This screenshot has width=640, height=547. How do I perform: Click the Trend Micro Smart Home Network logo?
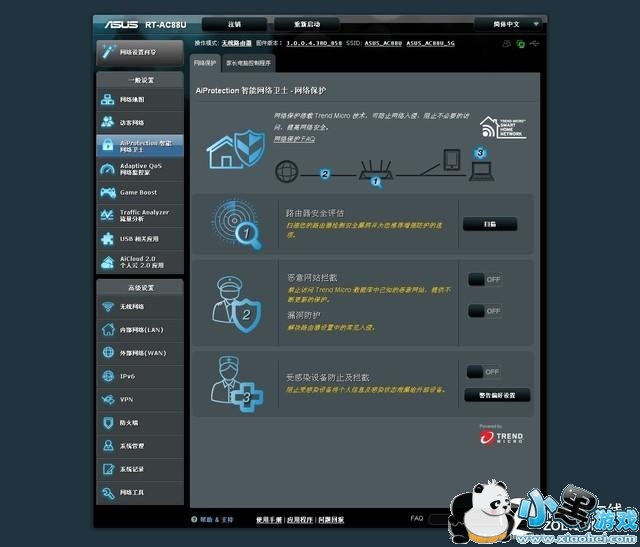click(x=503, y=127)
